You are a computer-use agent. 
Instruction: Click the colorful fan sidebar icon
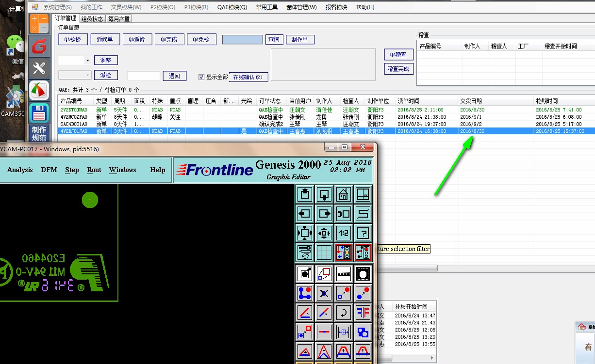point(39,91)
